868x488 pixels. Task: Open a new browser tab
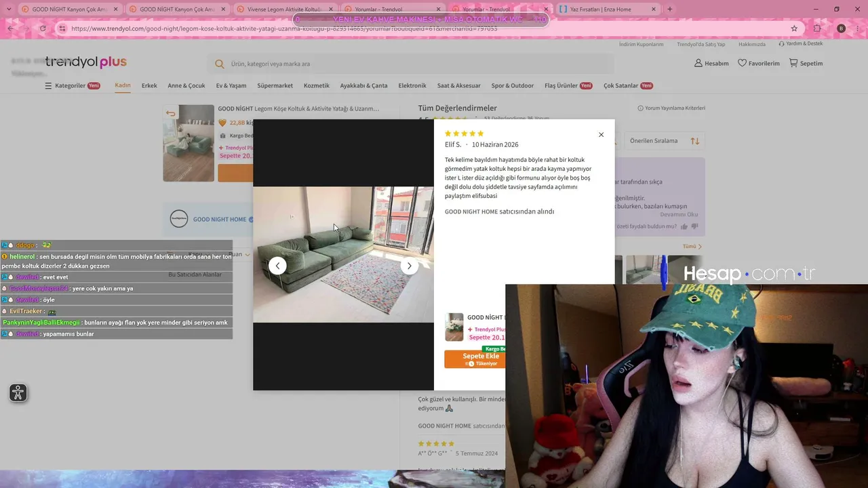click(670, 9)
